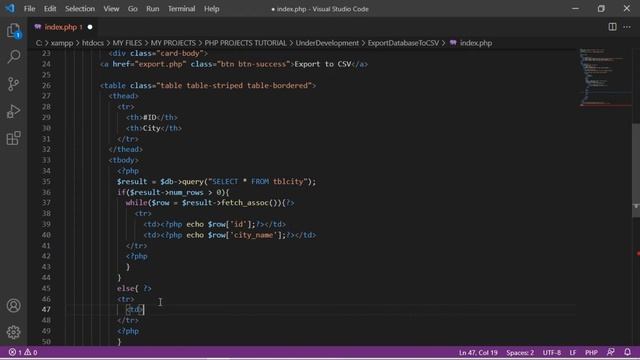Click the unsaved changes dot on index.php tab
Screen dimensions: 640x360
pyautogui.click(x=90, y=27)
